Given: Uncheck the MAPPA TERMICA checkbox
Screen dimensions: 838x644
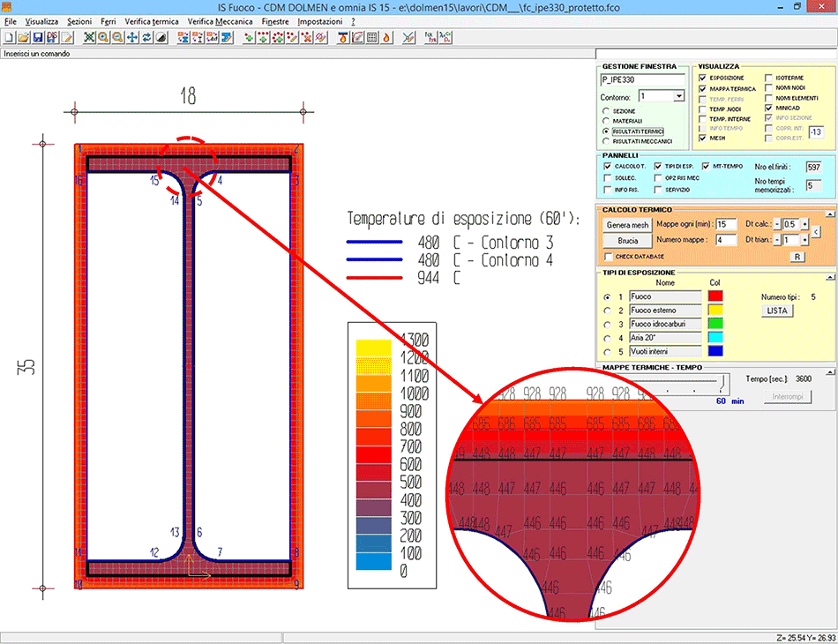Looking at the screenshot, I should (x=702, y=89).
